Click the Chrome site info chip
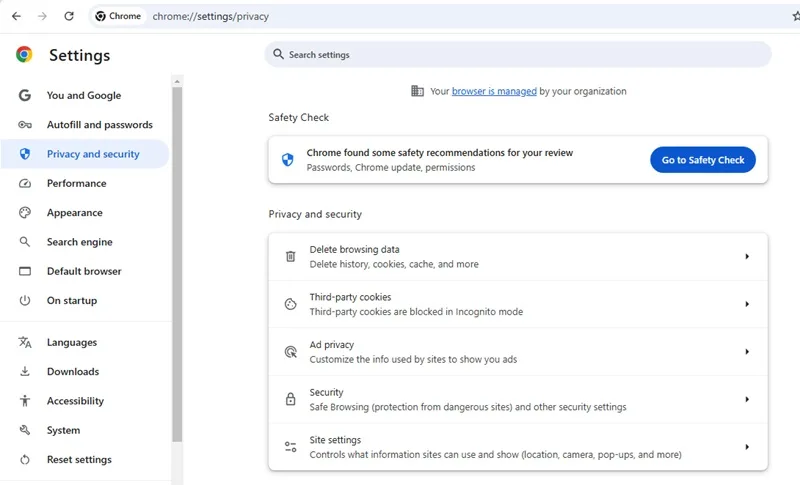This screenshot has width=800, height=485. [x=118, y=16]
